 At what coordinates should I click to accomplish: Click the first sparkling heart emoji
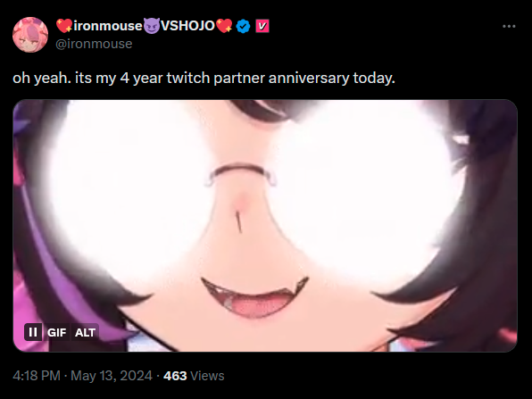coord(64,26)
